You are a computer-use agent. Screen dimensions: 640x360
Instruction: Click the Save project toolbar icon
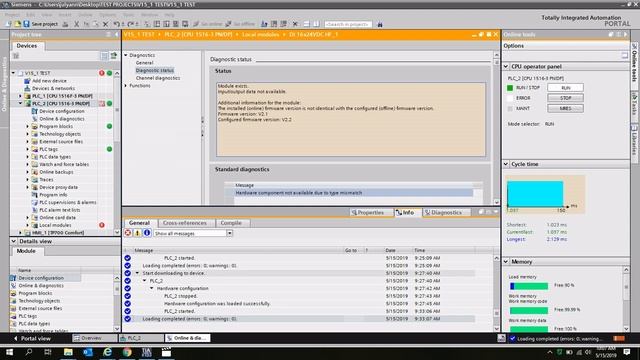(27, 24)
